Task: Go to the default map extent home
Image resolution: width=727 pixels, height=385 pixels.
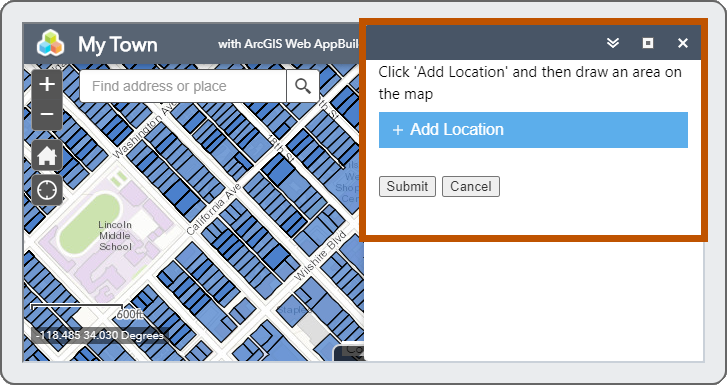Action: [x=47, y=155]
